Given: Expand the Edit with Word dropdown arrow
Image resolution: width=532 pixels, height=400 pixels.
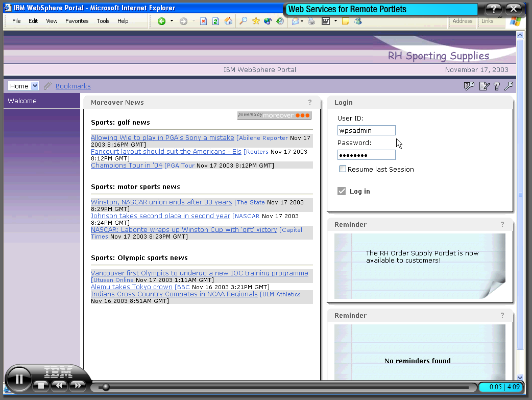Looking at the screenshot, I should 335,21.
